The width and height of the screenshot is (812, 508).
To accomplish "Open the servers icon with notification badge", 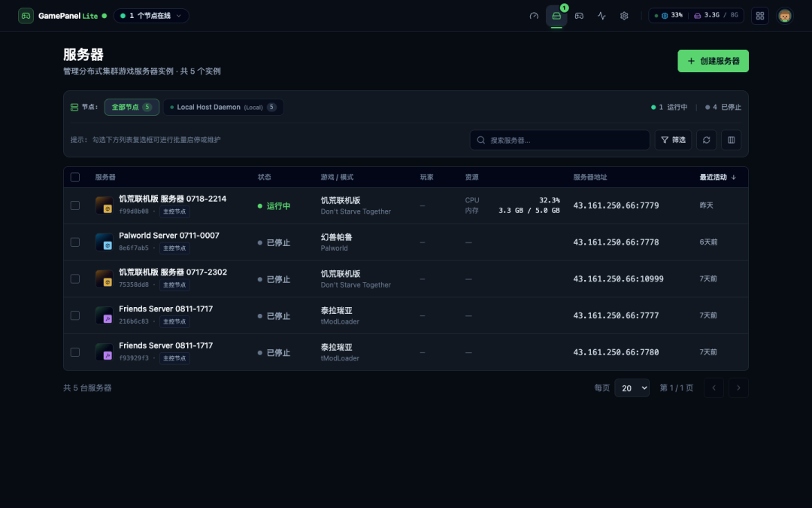I will [x=556, y=16].
